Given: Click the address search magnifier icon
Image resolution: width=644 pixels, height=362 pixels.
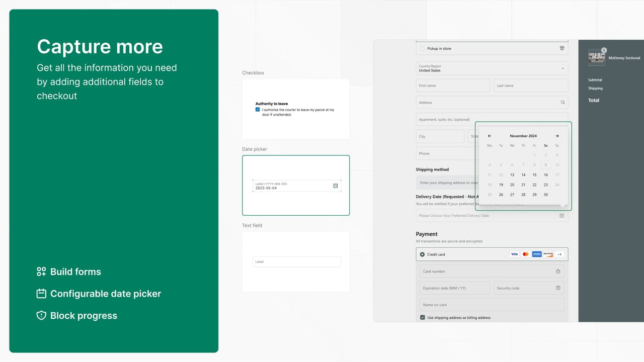Looking at the screenshot, I should 562,103.
